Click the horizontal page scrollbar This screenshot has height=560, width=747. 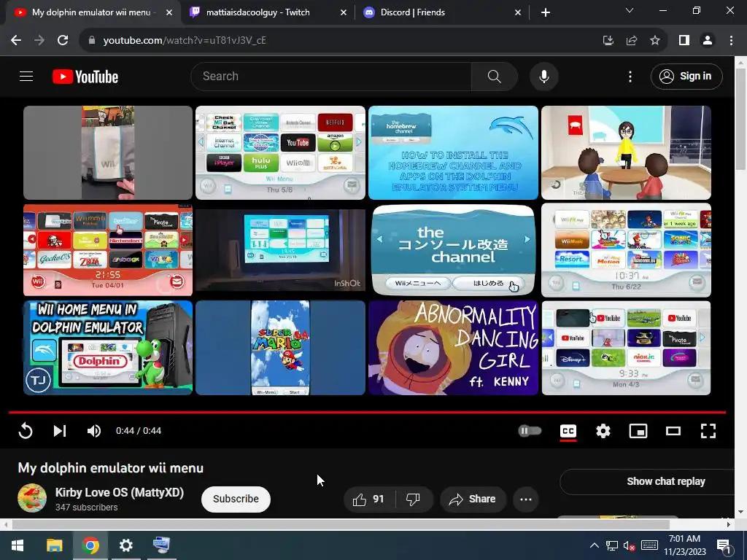pyautogui.click(x=341, y=524)
